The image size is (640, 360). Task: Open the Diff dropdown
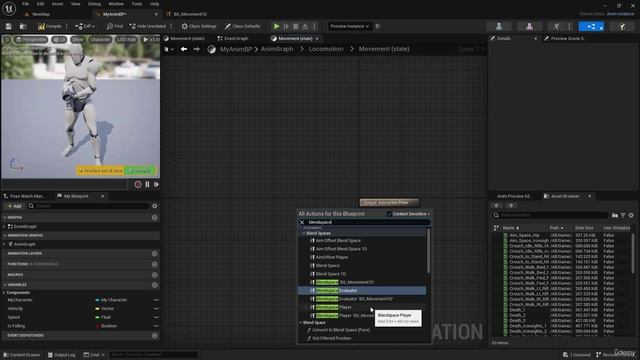click(85, 26)
